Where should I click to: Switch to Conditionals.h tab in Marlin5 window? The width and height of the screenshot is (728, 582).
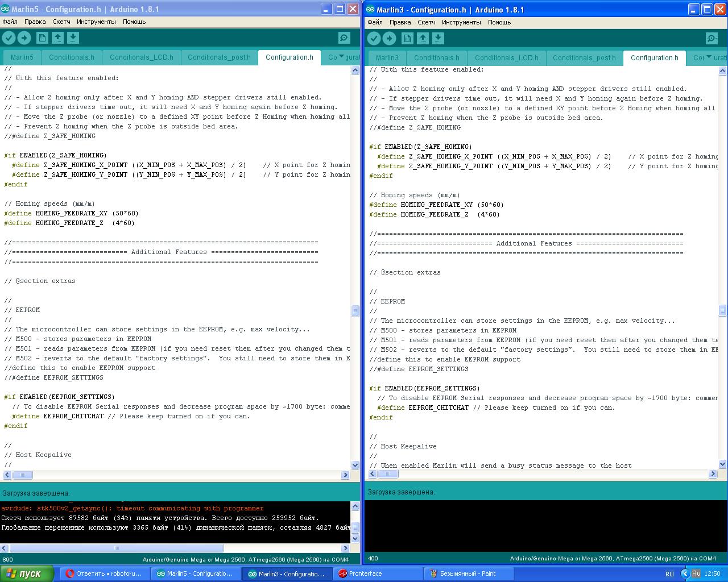coord(72,57)
